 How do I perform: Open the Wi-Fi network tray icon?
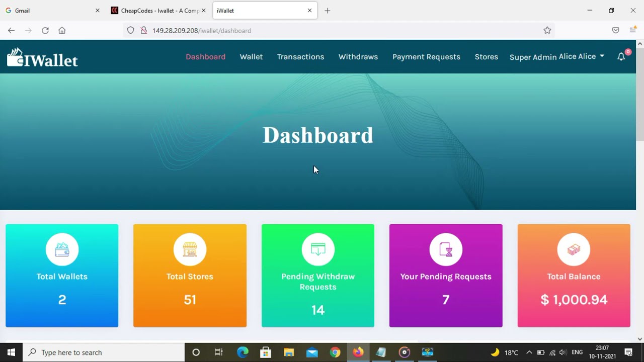point(552,352)
